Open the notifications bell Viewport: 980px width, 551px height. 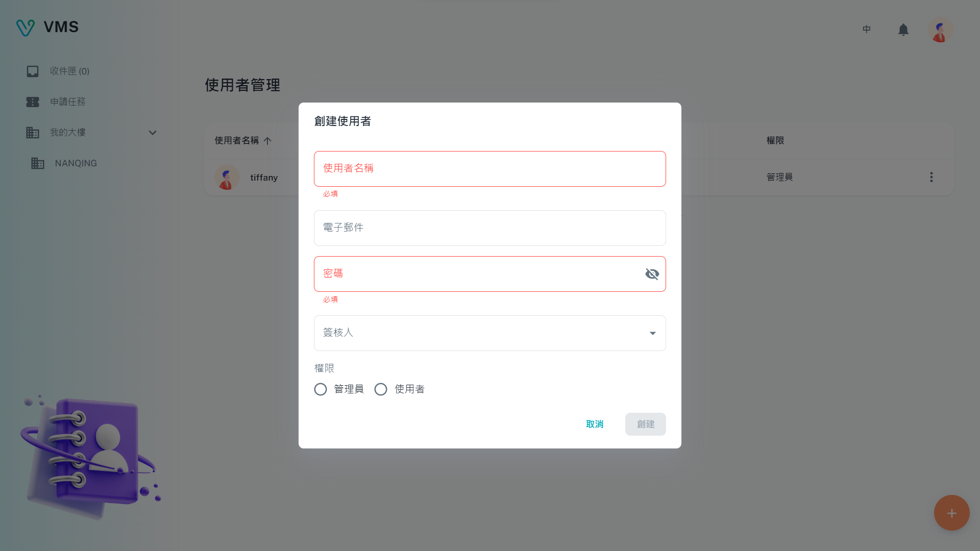(903, 30)
